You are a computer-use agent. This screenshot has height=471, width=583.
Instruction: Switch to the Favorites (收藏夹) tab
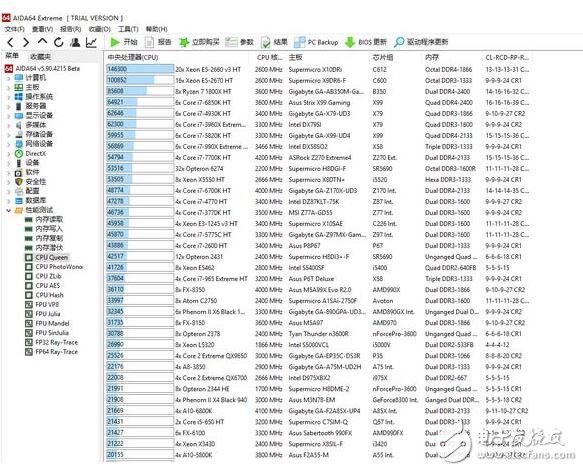tap(40, 57)
